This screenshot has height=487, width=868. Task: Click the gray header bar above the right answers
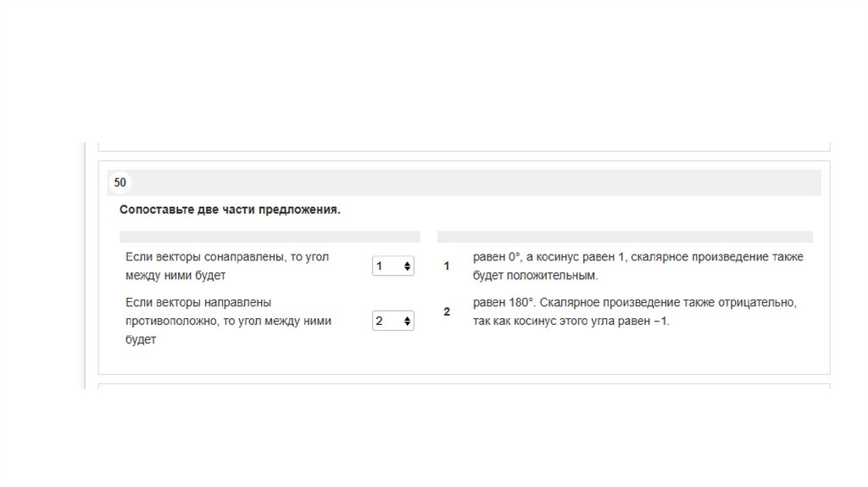[x=625, y=237]
